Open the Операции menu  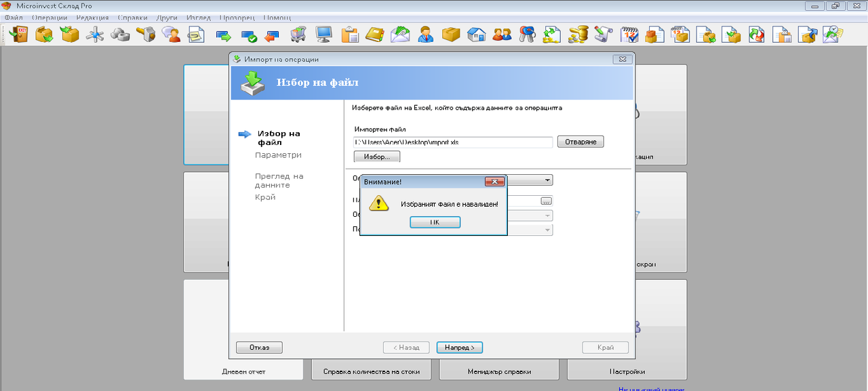coord(49,17)
